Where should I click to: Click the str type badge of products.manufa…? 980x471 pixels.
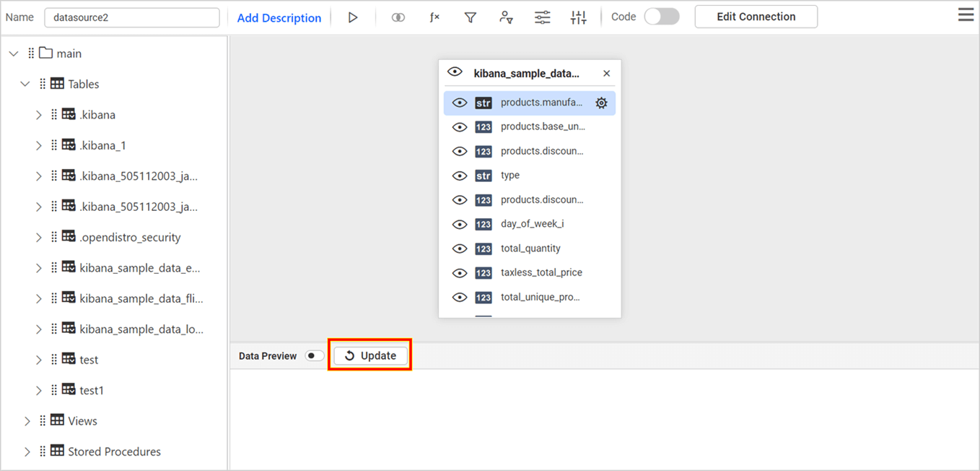pos(484,103)
